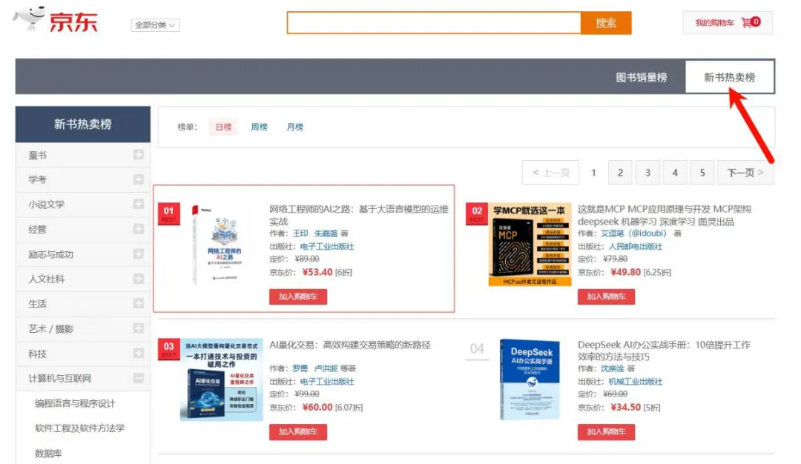Open 网络工程师的AI之路 book cover thumbnail
The height and width of the screenshot is (464, 801).
pos(221,245)
